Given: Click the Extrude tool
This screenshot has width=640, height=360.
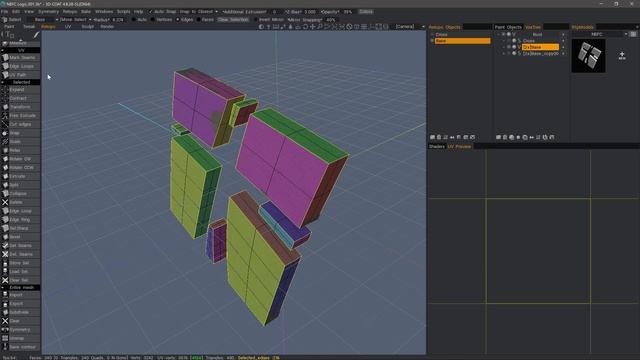Looking at the screenshot, I should [20, 176].
